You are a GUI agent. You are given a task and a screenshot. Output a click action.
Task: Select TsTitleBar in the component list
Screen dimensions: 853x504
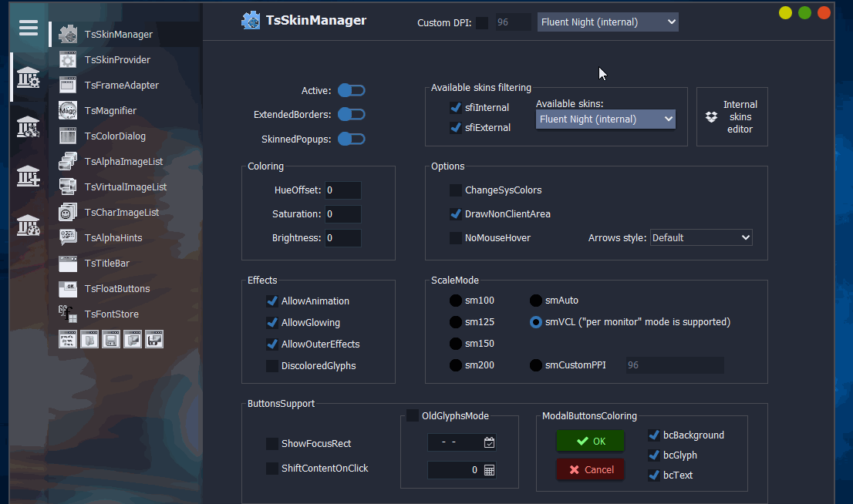(107, 264)
